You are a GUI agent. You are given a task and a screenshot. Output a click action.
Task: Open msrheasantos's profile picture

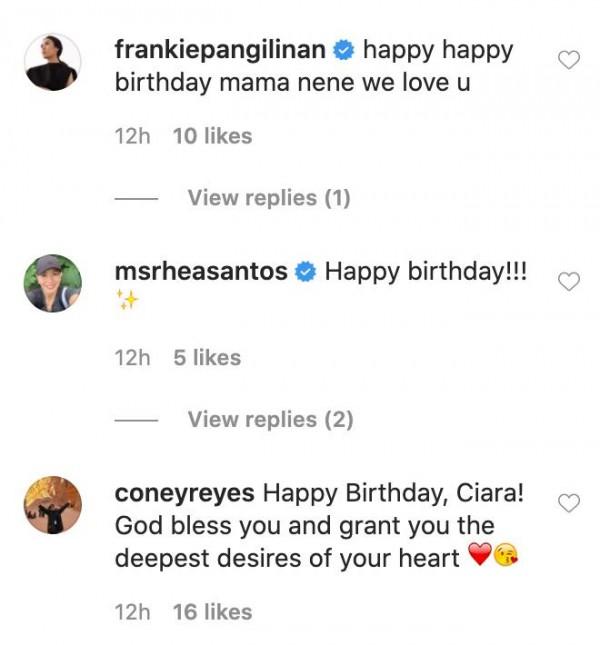(52, 283)
